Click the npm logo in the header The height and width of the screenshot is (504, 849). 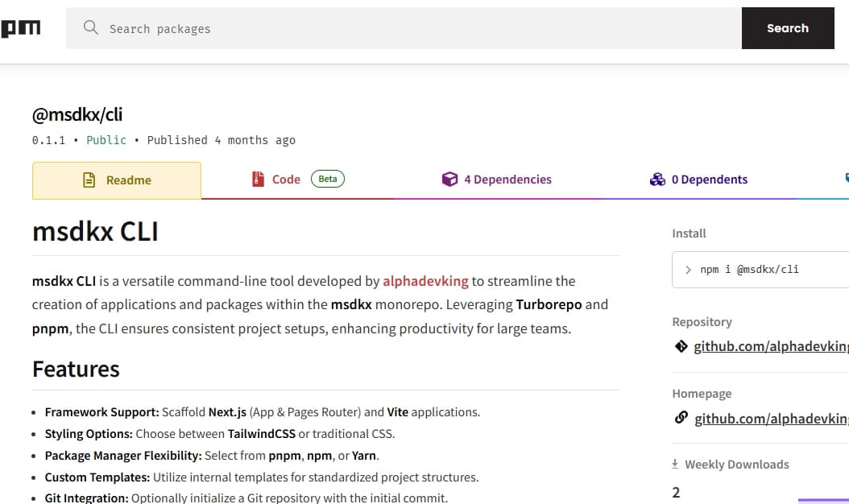[22, 27]
